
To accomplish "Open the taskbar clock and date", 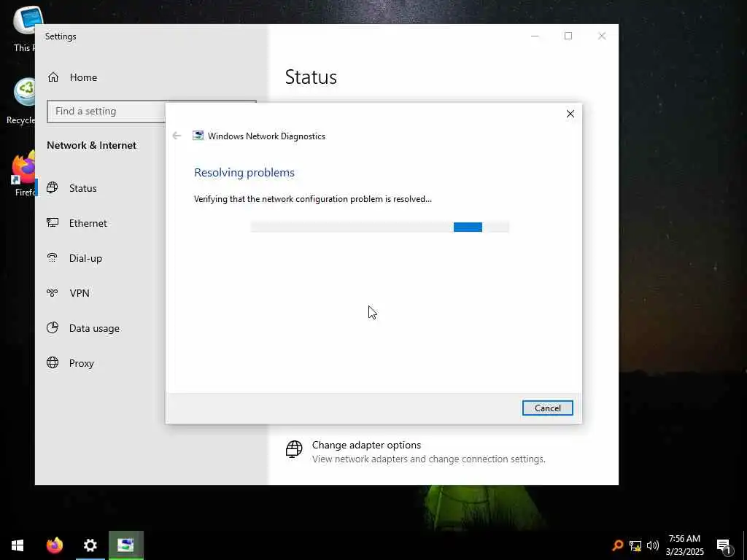I will [684, 545].
